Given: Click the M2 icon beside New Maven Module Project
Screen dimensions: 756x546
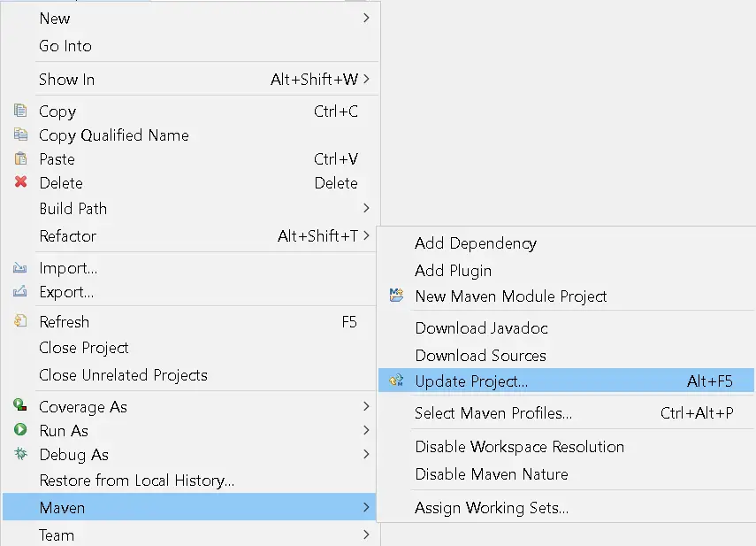Looking at the screenshot, I should click(396, 296).
